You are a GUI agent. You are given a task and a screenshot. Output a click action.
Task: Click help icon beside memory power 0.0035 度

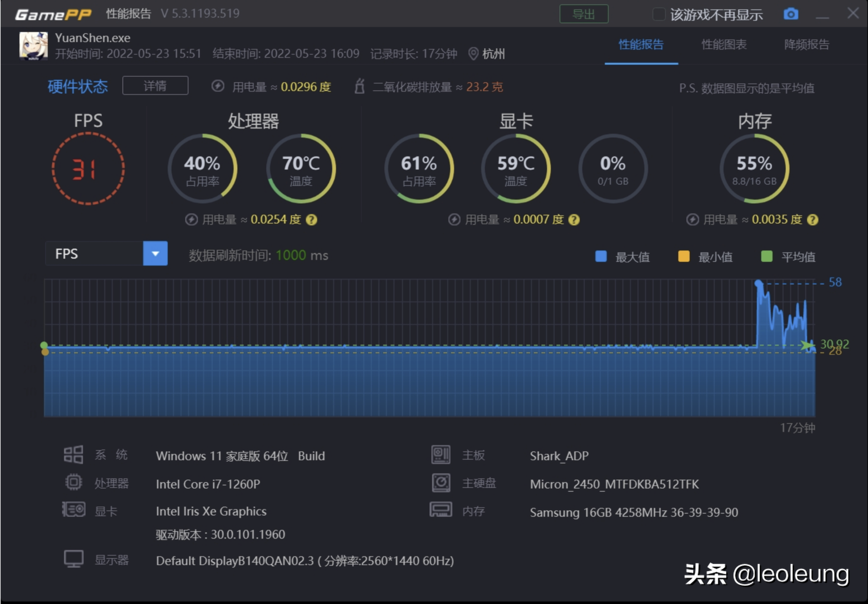click(x=812, y=220)
